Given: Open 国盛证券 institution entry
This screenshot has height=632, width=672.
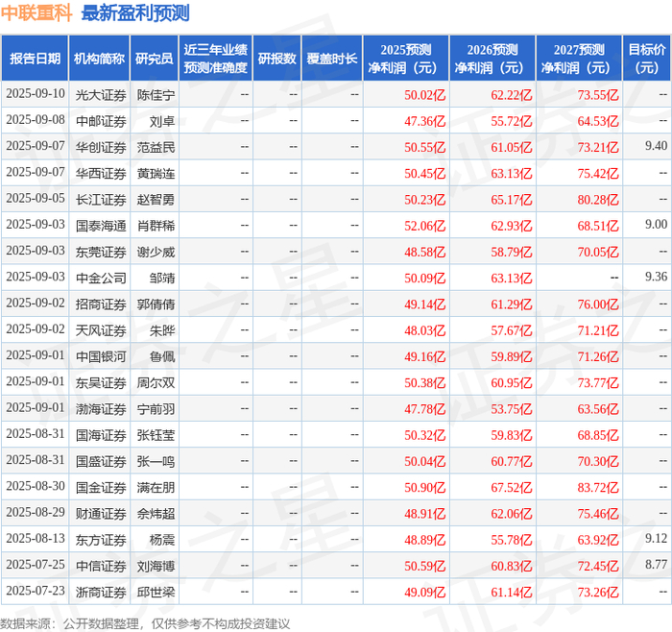Looking at the screenshot, I should click(101, 461).
